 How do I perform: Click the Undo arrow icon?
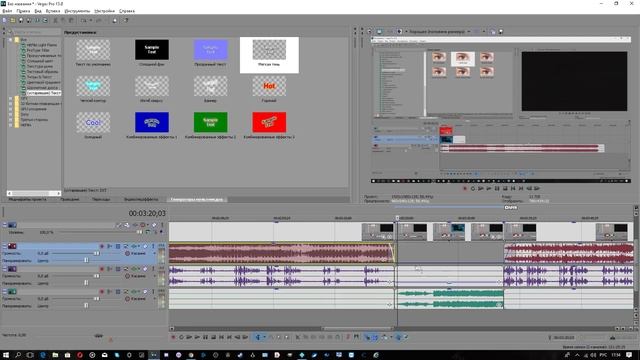coord(84,20)
